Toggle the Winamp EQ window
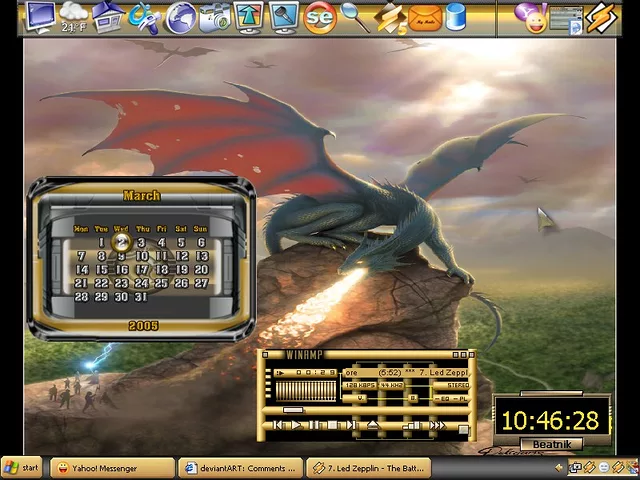Screen dimensions: 640x480 tap(442, 399)
